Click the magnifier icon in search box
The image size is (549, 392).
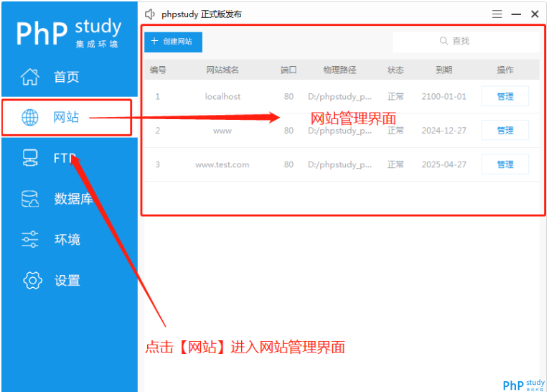pos(444,41)
